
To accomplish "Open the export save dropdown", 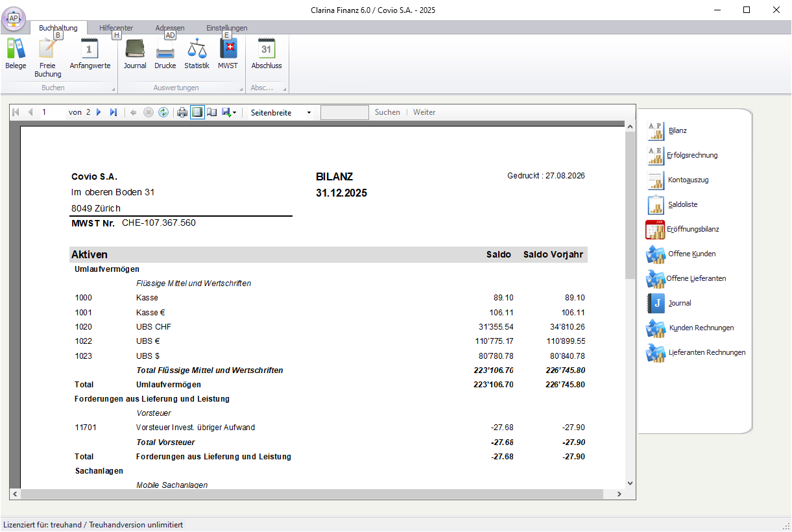I will (x=229, y=112).
